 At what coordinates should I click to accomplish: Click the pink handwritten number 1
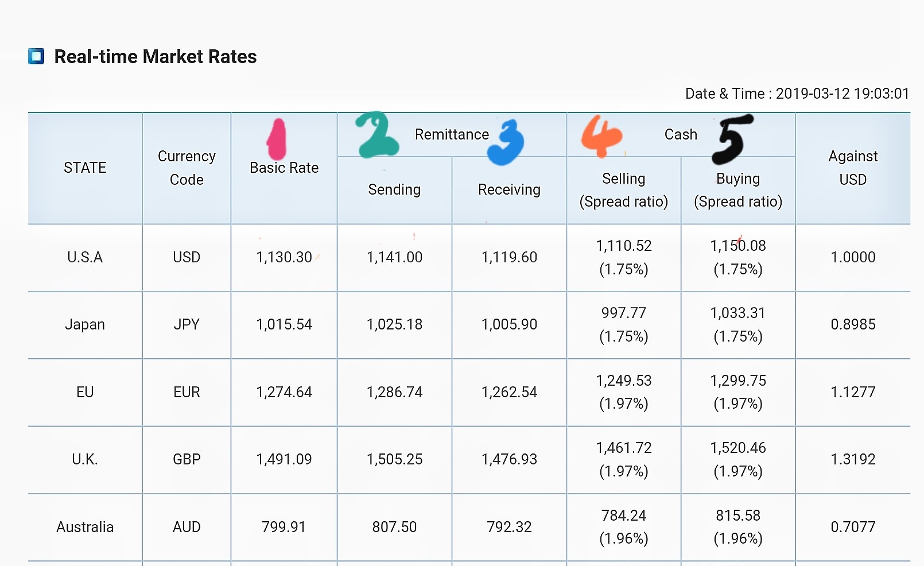tap(277, 139)
